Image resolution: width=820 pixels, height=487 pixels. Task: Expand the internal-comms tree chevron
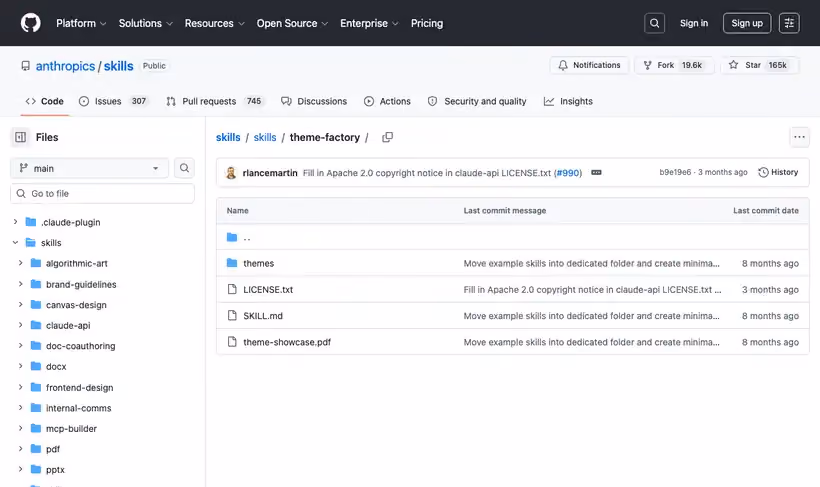[x=20, y=407]
